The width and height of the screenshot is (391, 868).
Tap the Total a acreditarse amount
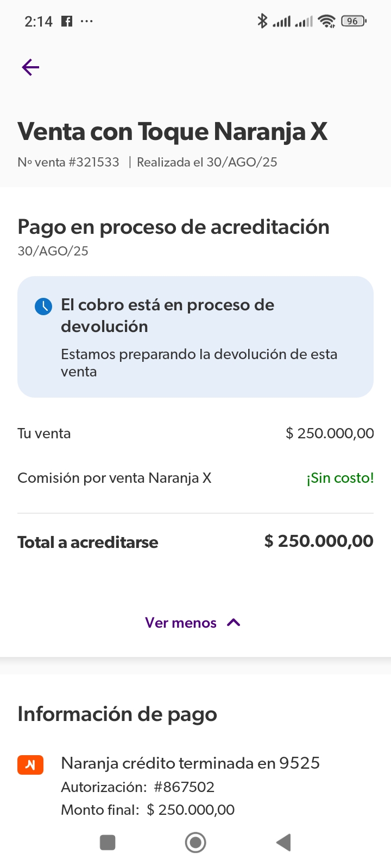coord(319,541)
